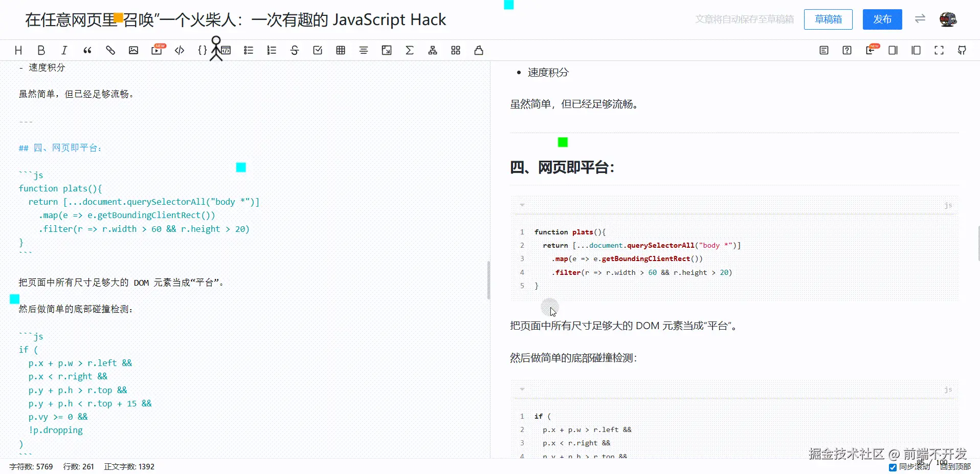Insert a math formula with the sigma icon
980x474 pixels.
coord(410,50)
